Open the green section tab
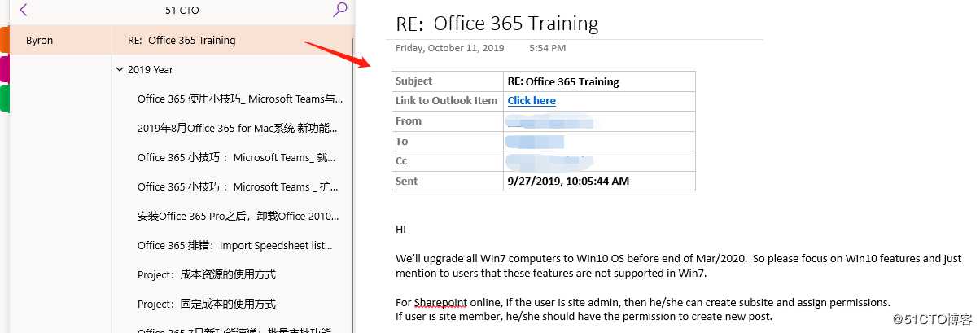980x333 pixels. [4, 99]
